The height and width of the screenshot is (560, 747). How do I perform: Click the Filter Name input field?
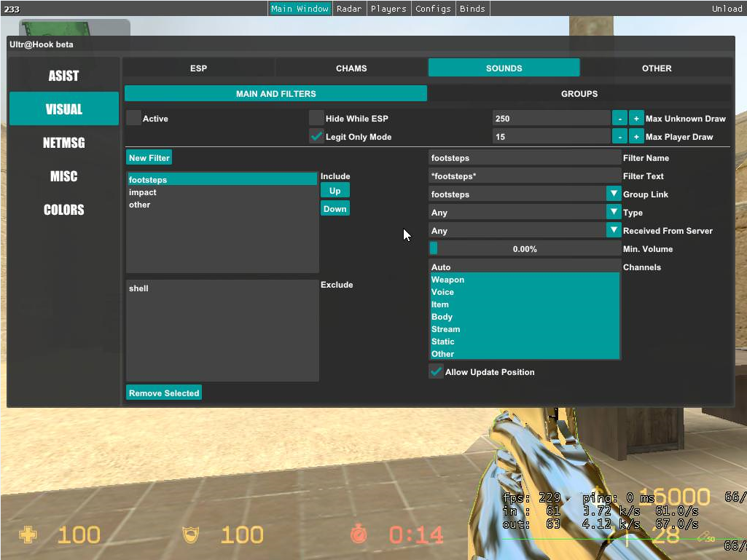(x=525, y=157)
